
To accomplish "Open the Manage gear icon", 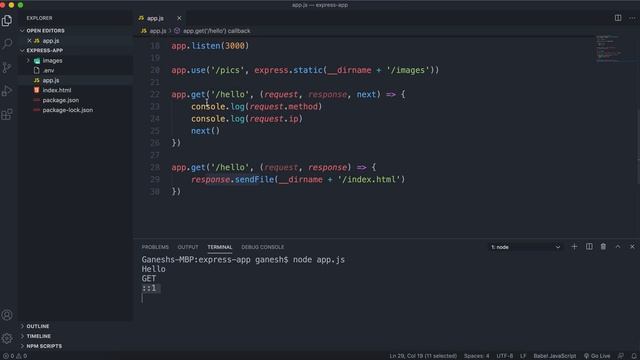I will (x=7, y=338).
